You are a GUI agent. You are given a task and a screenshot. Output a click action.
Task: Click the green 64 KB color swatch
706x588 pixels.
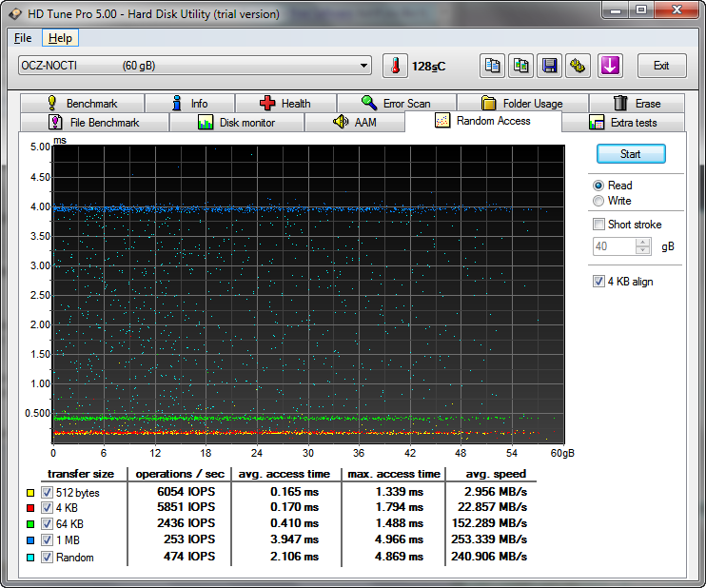tap(30, 524)
